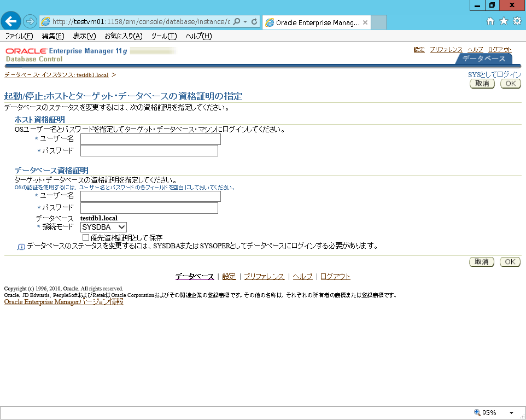Image resolution: width=526 pixels, height=420 pixels.
Task: Click the ヘルプ link in header
Action: (475, 50)
